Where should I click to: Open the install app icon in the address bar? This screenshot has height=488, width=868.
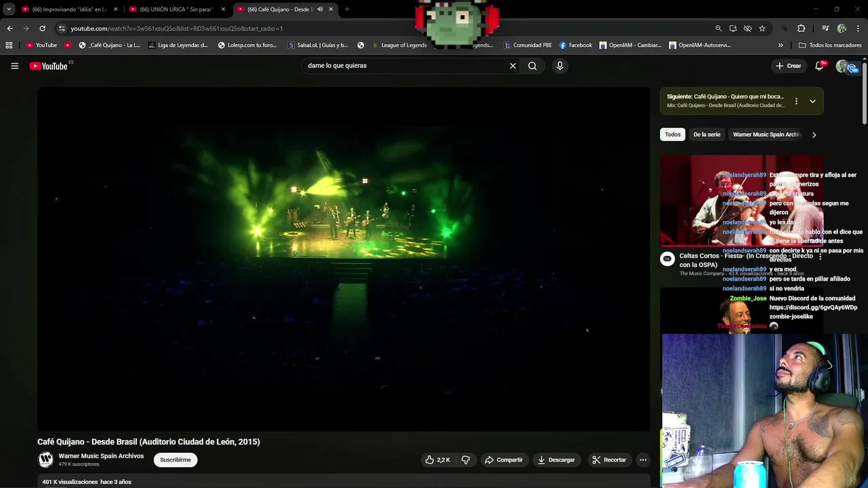click(733, 28)
